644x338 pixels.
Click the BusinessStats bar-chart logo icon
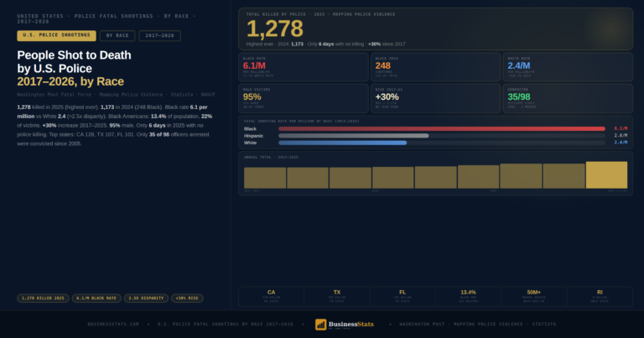(321, 325)
